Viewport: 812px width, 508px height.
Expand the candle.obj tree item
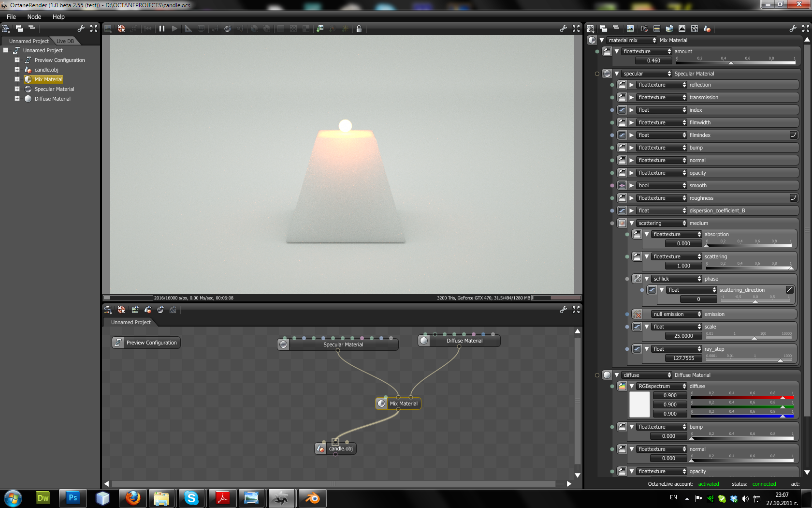(17, 70)
